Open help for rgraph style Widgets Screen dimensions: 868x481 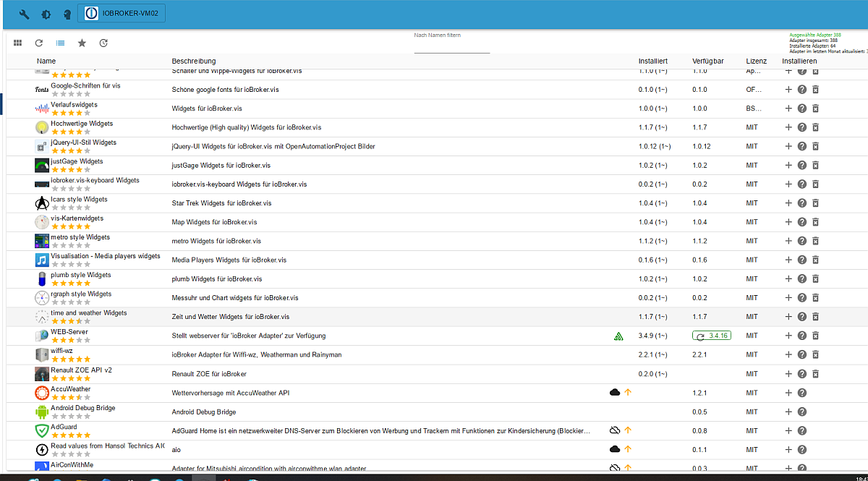[802, 297]
